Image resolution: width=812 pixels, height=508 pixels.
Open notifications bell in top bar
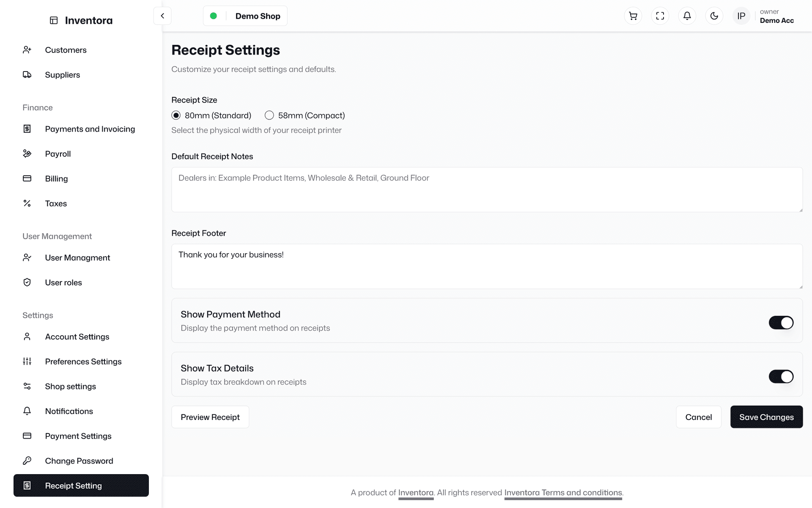pos(687,16)
